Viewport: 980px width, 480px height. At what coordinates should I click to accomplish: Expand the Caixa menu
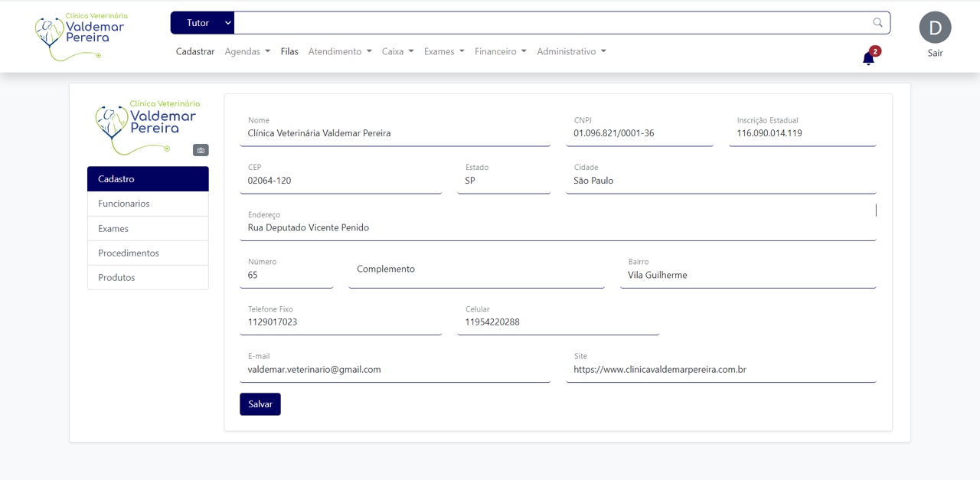point(398,51)
